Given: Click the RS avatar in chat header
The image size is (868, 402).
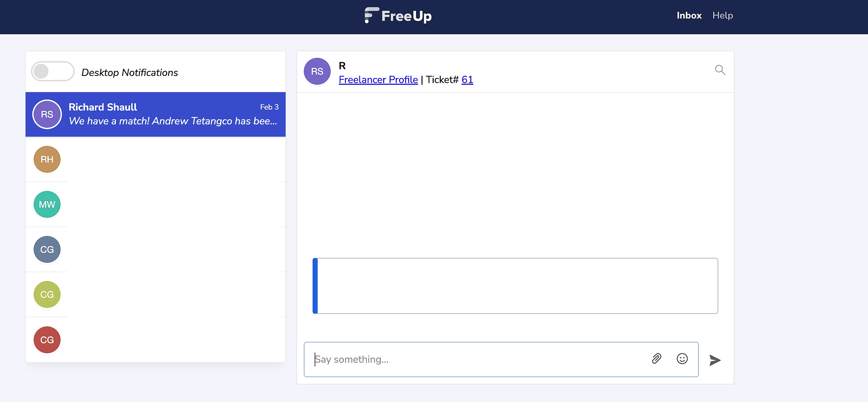Looking at the screenshot, I should (317, 71).
